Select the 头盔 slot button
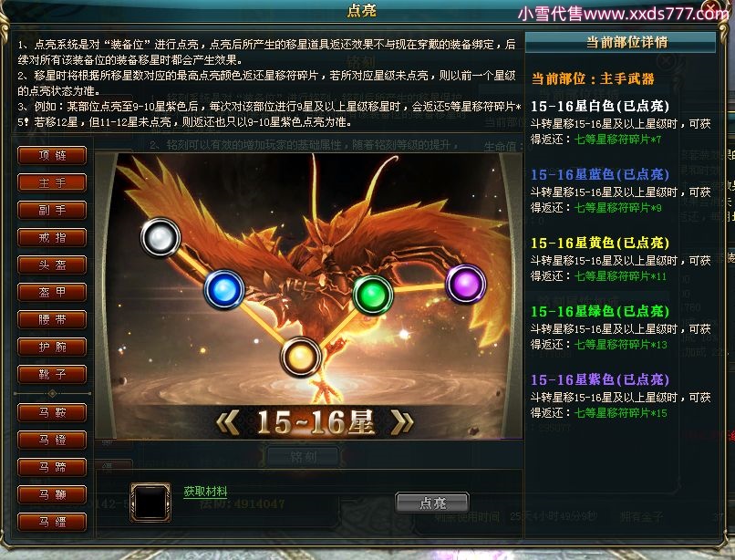 (x=52, y=265)
